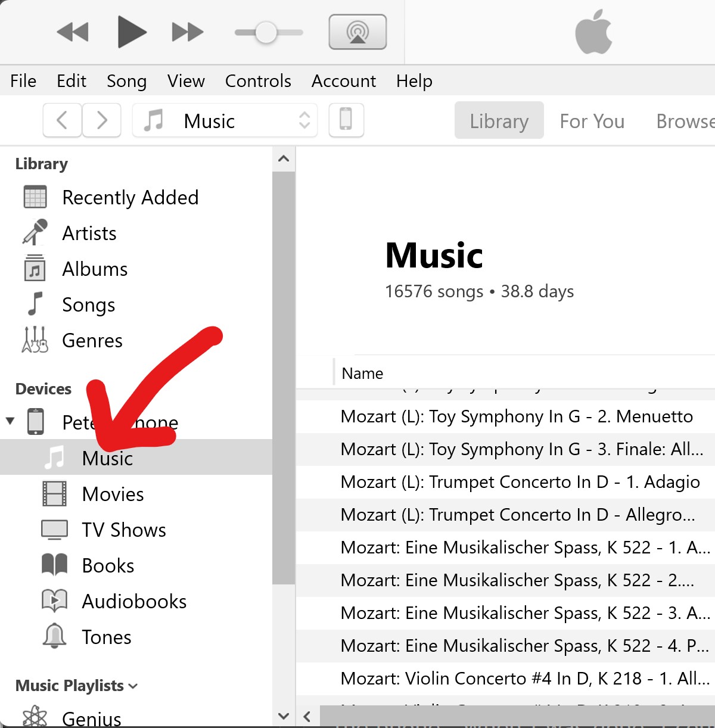This screenshot has height=728, width=715.
Task: Click the Tones bell icon
Action: [54, 636]
